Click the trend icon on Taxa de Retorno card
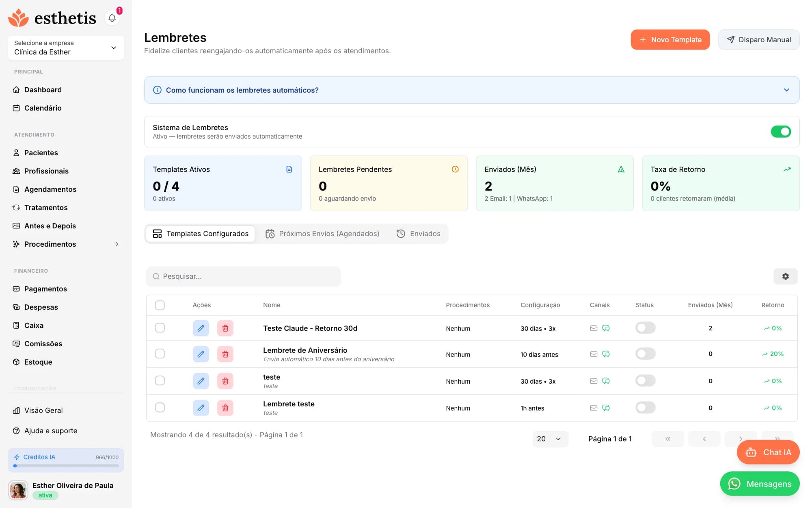 tap(787, 169)
